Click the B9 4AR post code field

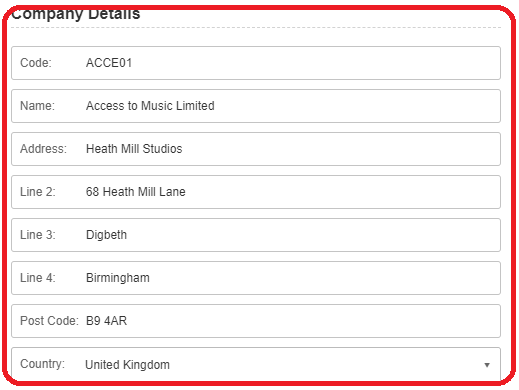pyautogui.click(x=256, y=321)
